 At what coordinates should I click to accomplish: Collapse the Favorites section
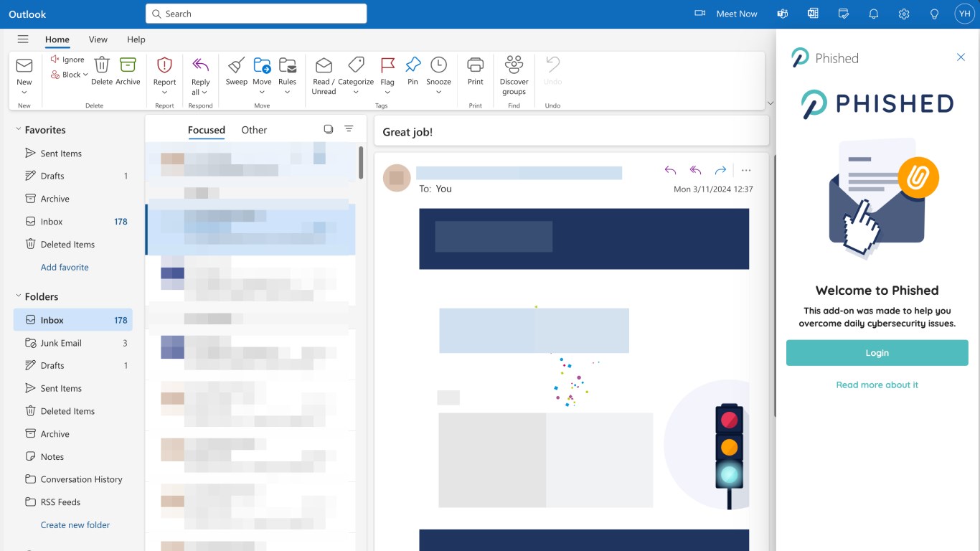pyautogui.click(x=19, y=130)
